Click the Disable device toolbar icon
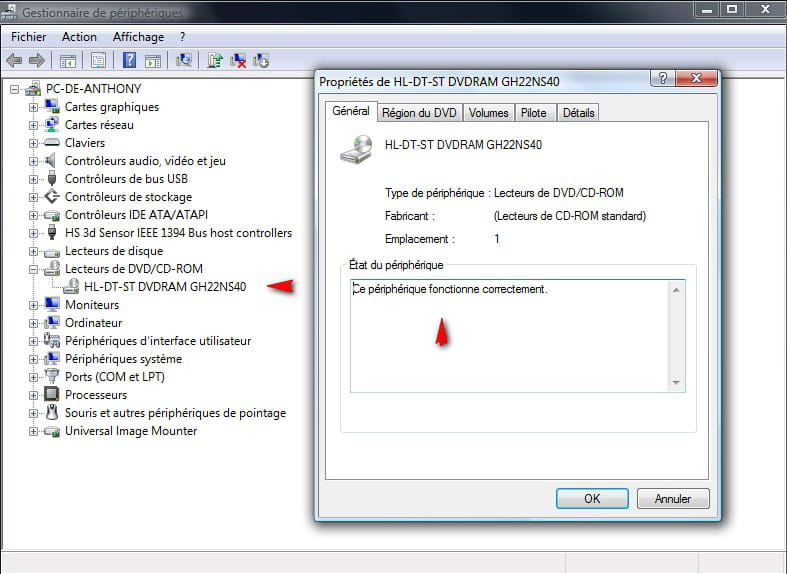The height and width of the screenshot is (574, 787). coord(261,61)
